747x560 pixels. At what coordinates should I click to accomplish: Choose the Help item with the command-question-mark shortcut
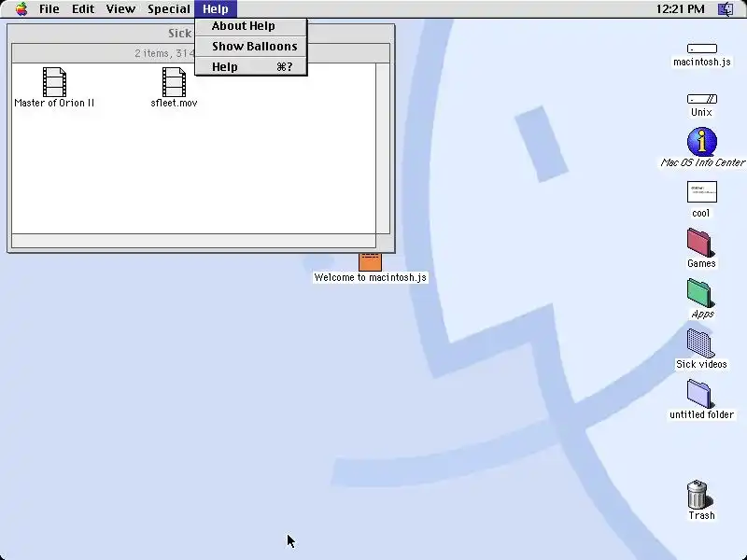[250, 66]
